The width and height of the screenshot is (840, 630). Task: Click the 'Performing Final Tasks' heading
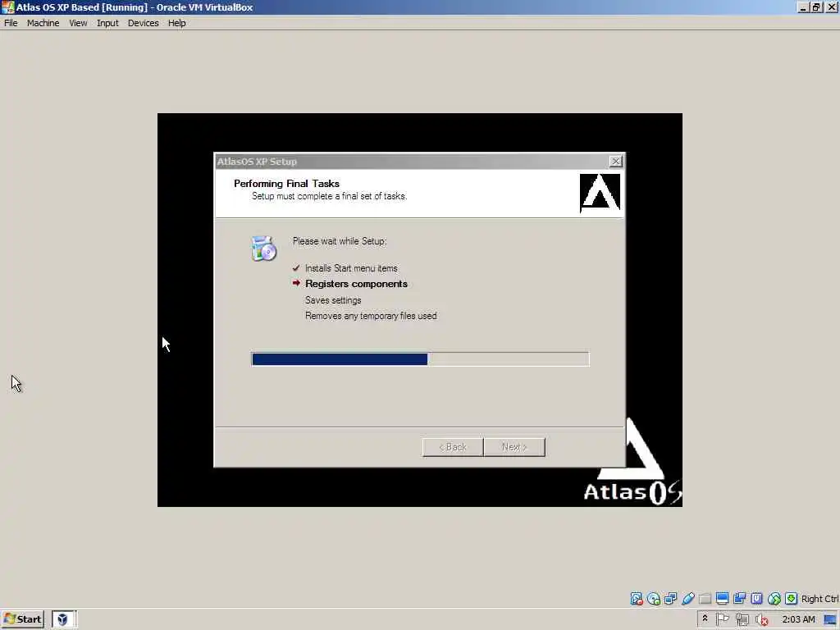[286, 184]
